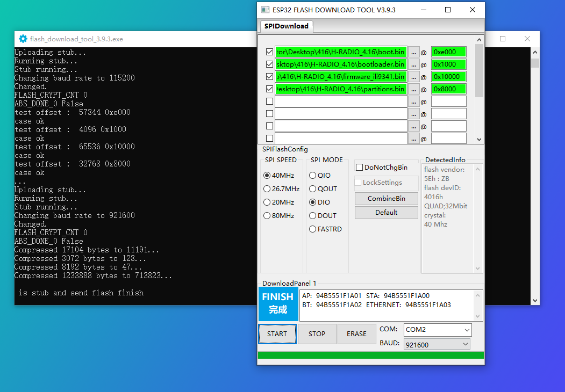Enable the fifth empty file row checkbox
Screen dimensions: 565x392
point(269,101)
